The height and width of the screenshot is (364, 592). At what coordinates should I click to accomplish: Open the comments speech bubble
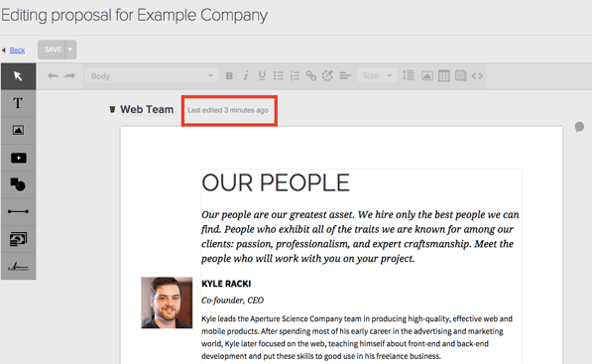coord(579,127)
